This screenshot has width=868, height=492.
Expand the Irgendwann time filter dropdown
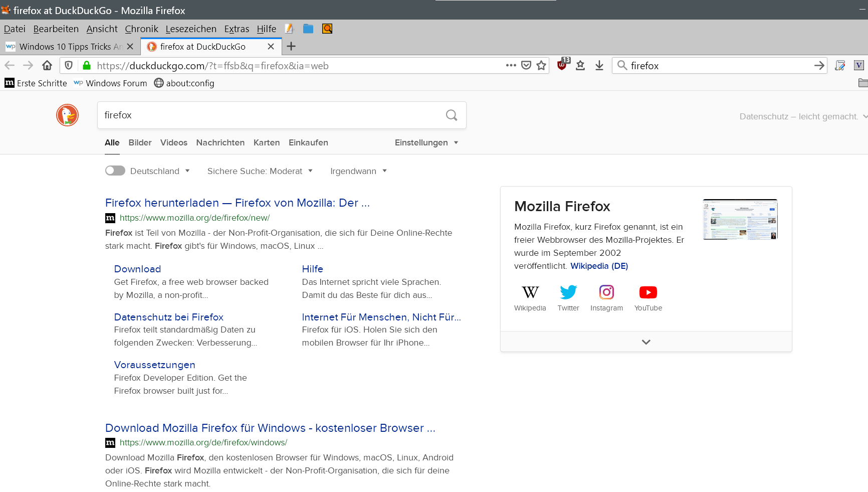pos(358,171)
